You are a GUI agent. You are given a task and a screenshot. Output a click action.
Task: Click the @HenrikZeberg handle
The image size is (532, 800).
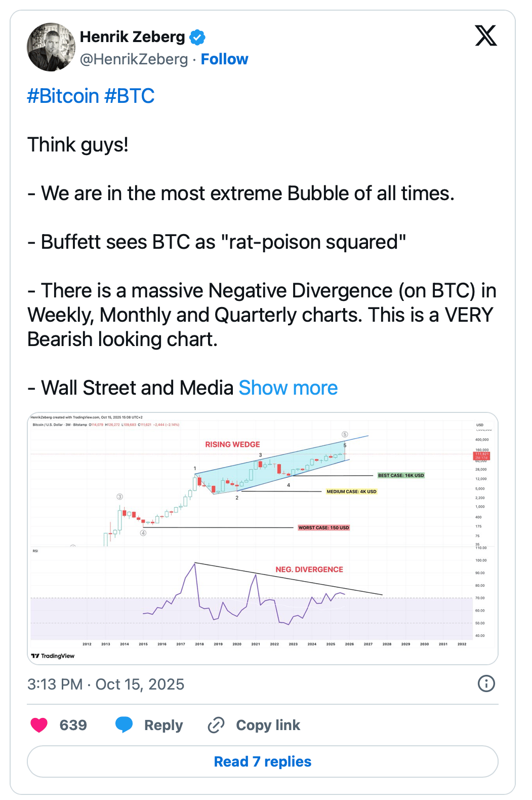tap(134, 59)
